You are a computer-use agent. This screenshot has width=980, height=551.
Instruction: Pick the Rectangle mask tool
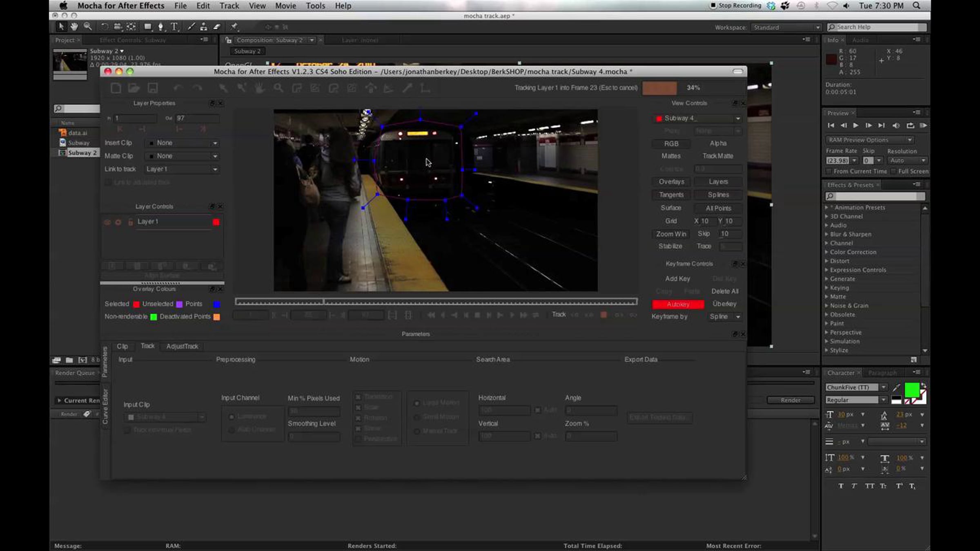pos(147,27)
